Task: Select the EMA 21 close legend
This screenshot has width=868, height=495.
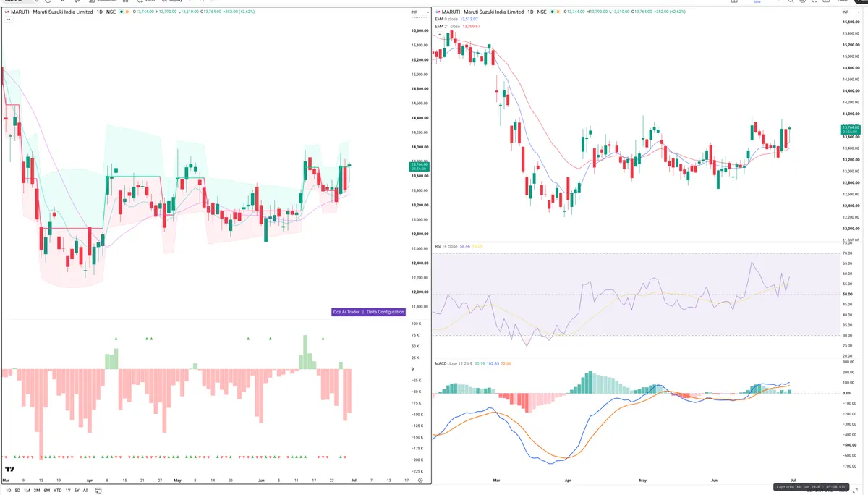Action: click(x=448, y=27)
